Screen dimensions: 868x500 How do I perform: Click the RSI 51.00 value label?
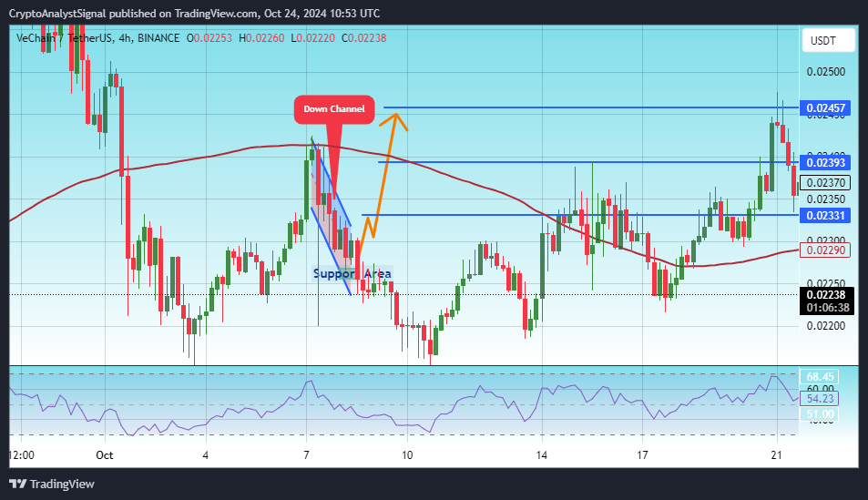tap(820, 414)
